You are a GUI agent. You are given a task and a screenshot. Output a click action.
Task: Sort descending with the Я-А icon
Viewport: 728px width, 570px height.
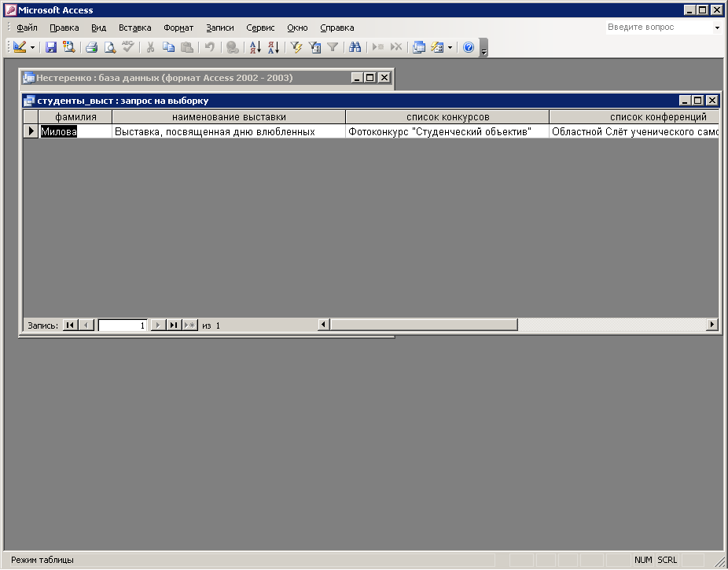click(x=274, y=47)
